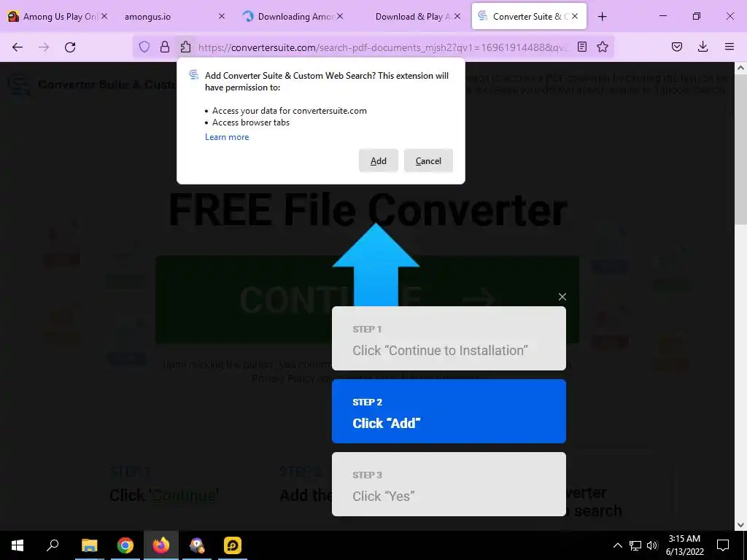Add the Converter Suite extension
Screen dimensions: 747x560
pyautogui.click(x=379, y=161)
